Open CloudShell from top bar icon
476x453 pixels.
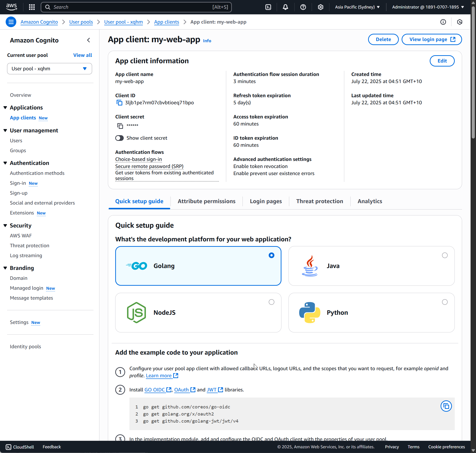coord(268,7)
